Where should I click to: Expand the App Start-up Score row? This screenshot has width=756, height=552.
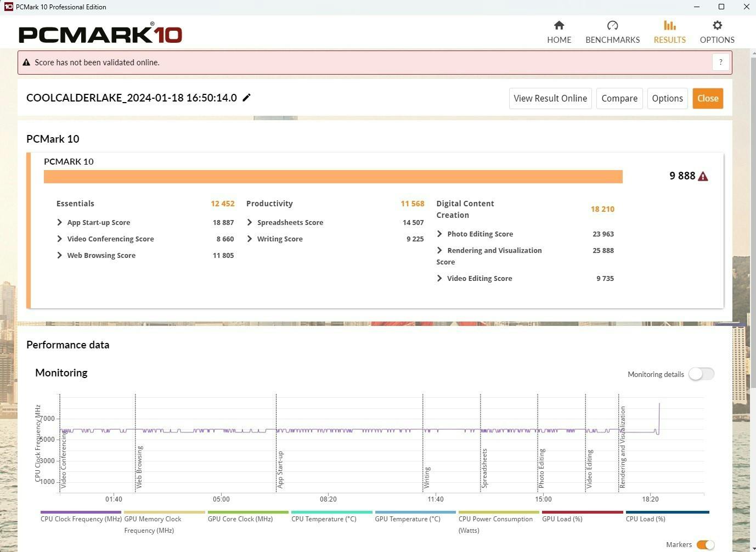pyautogui.click(x=60, y=222)
